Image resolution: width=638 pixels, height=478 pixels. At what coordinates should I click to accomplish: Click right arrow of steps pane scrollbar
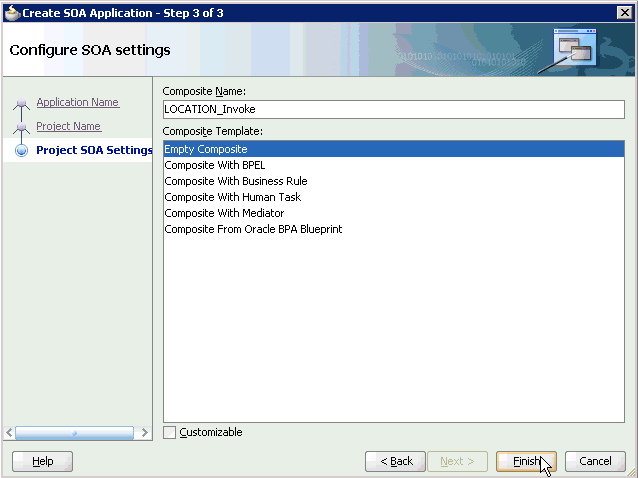tap(144, 432)
